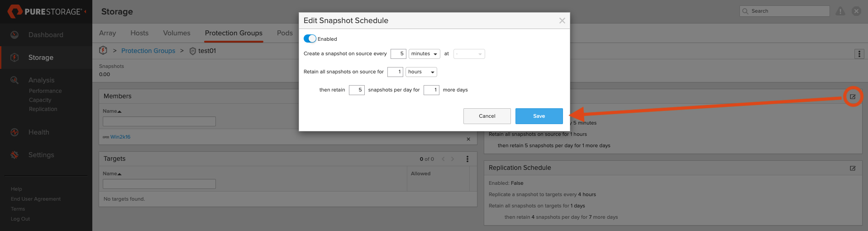
Task: Open the Targets panel three-dot menu
Action: pos(467,159)
